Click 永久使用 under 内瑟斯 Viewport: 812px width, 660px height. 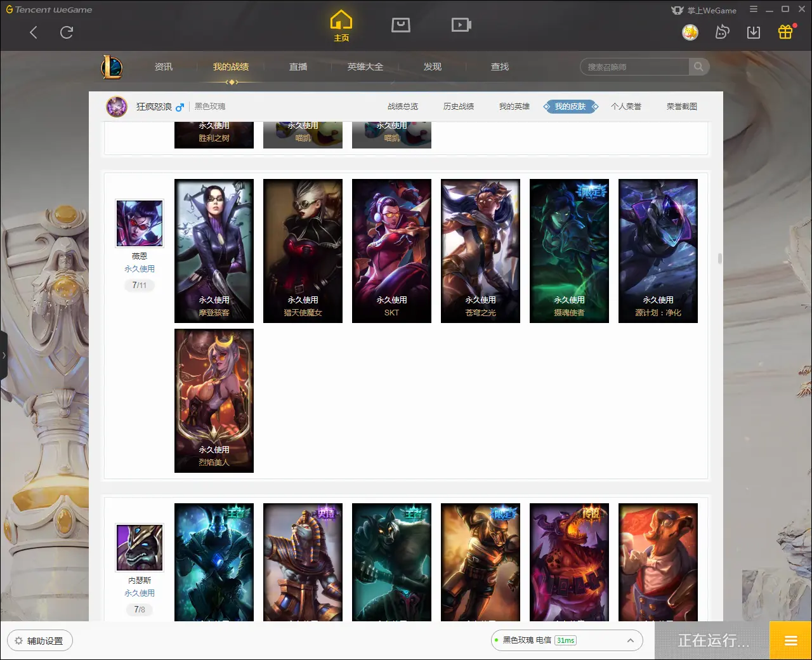pyautogui.click(x=140, y=593)
